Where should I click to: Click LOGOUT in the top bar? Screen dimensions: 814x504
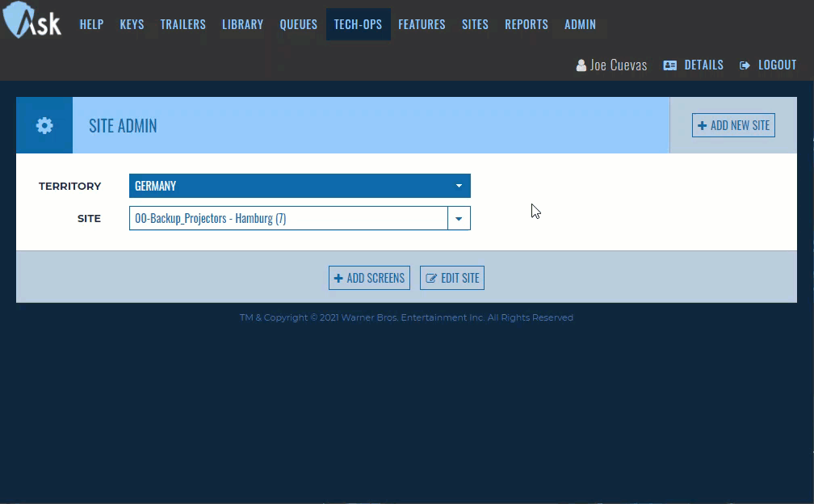777,65
